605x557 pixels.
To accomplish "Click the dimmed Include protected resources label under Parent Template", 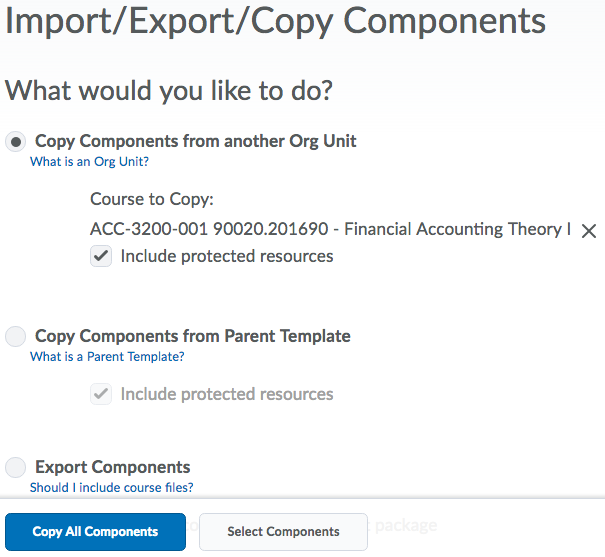I will (x=227, y=394).
